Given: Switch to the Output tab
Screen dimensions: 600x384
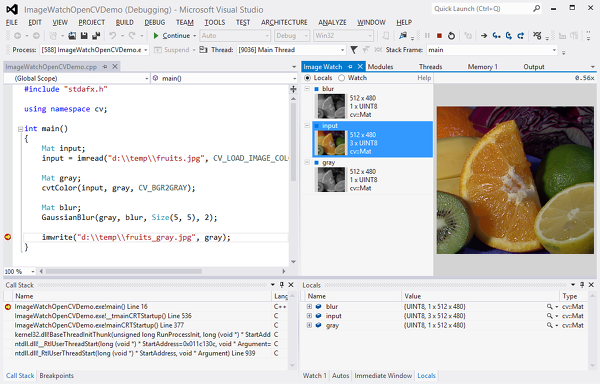Looking at the screenshot, I should 534,67.
